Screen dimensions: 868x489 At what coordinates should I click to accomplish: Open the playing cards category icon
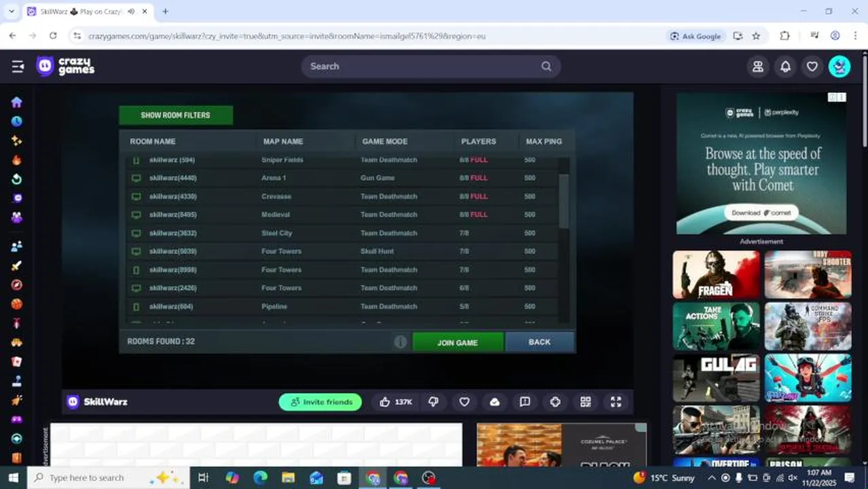click(x=17, y=362)
